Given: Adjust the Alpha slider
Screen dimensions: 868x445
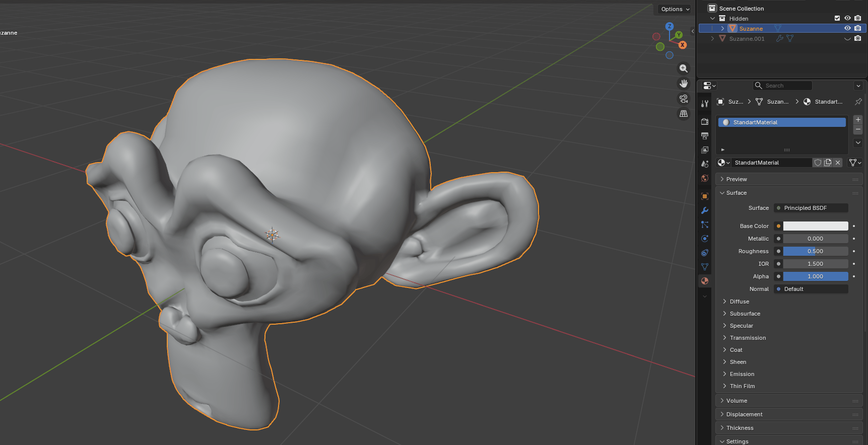Looking at the screenshot, I should [816, 276].
